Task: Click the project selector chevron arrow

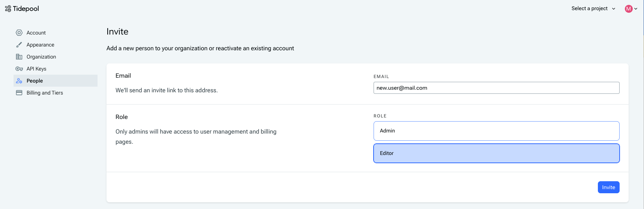Action: [614, 9]
